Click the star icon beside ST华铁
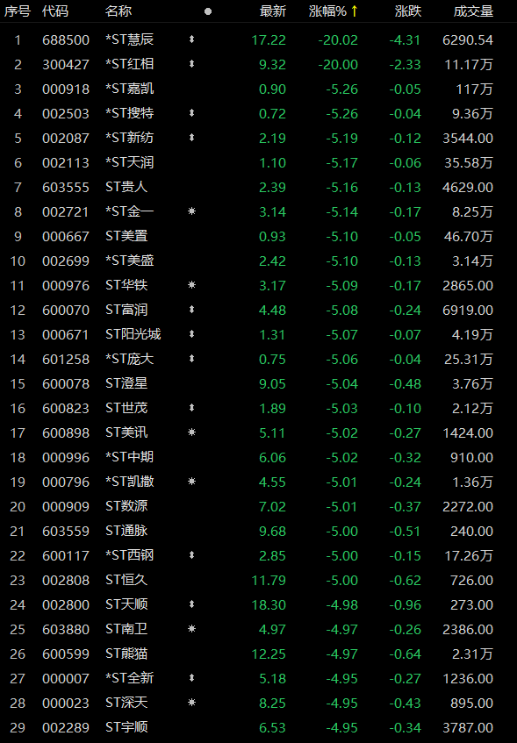Screen dimensions: 517x743 pyautogui.click(x=191, y=285)
